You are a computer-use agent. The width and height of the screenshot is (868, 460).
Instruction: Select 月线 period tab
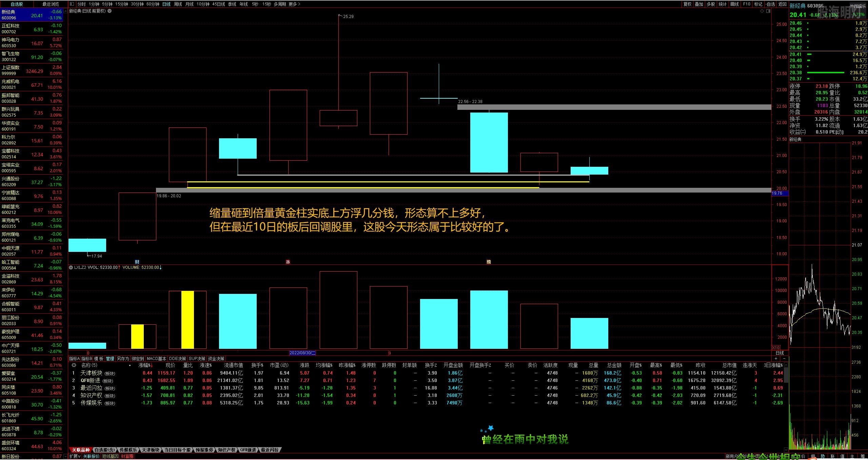point(189,4)
